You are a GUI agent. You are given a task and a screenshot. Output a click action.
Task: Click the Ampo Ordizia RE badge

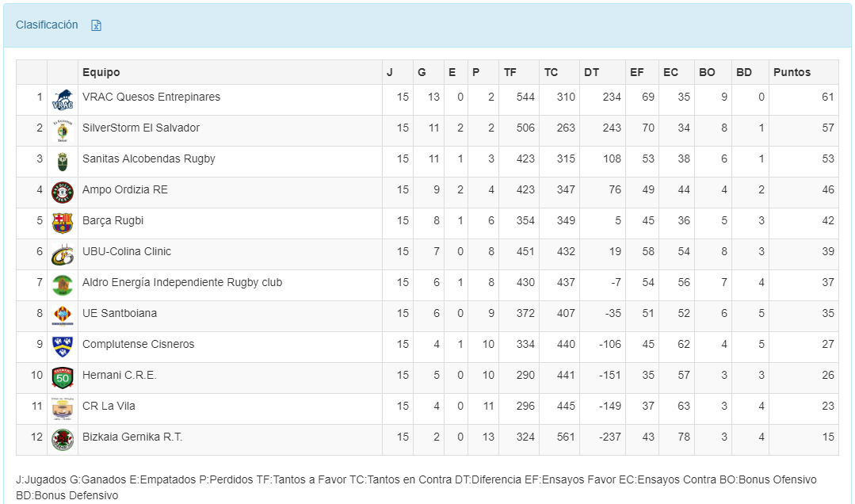(x=63, y=193)
